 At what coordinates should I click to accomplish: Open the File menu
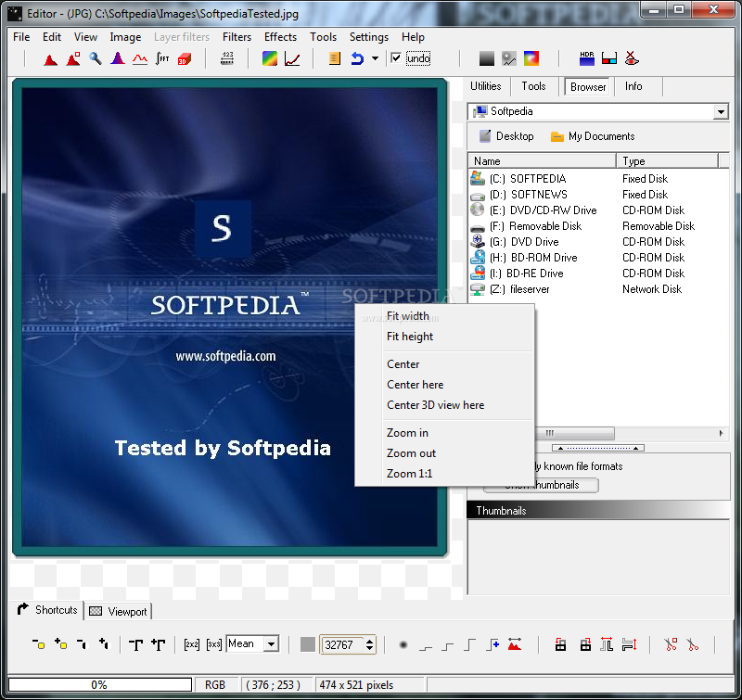pos(21,37)
